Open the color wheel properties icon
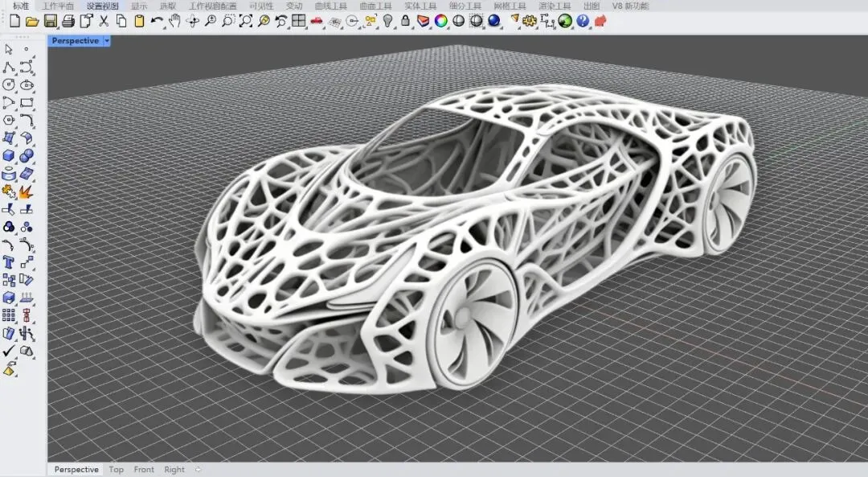Screen dimensions: 868x477 click(x=441, y=21)
